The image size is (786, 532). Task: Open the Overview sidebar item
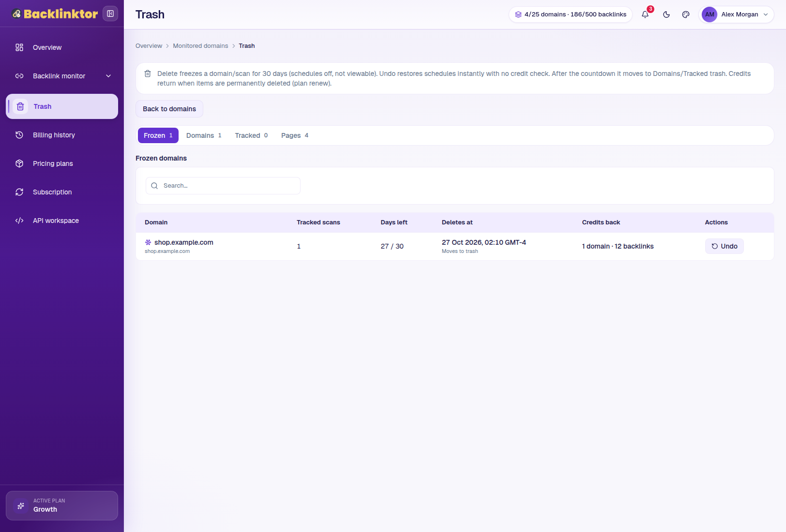click(62, 47)
